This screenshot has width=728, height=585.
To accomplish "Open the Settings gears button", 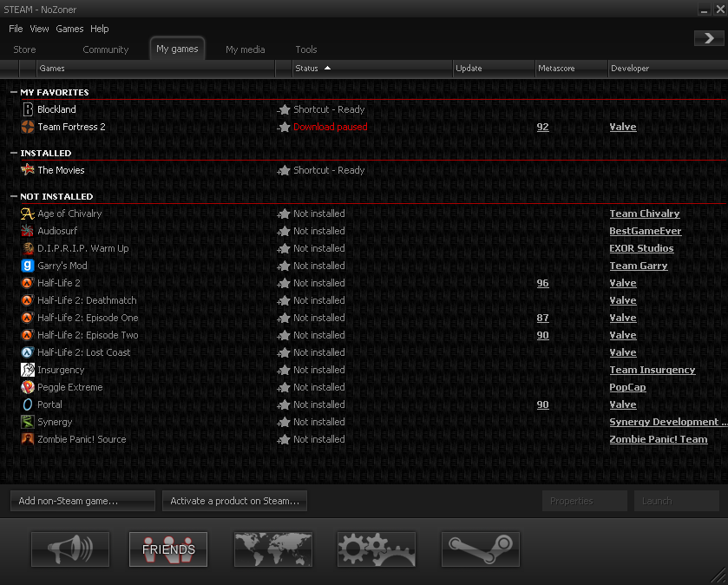I will (x=377, y=549).
